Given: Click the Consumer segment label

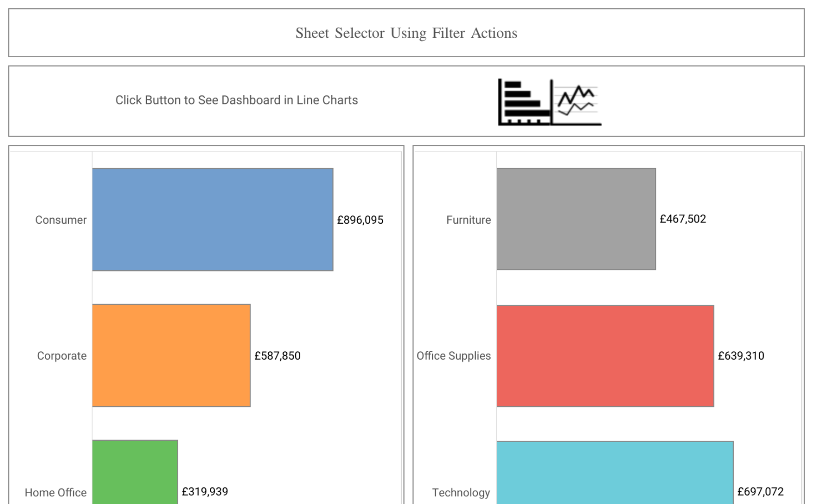Looking at the screenshot, I should [61, 220].
